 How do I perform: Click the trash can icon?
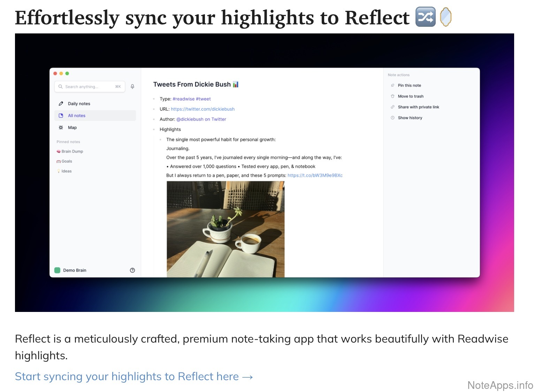(392, 96)
